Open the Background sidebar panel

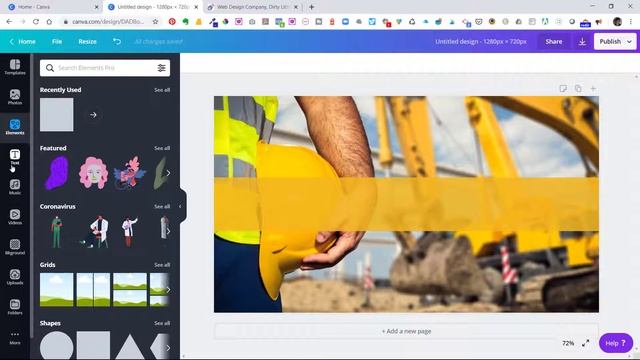tap(15, 247)
